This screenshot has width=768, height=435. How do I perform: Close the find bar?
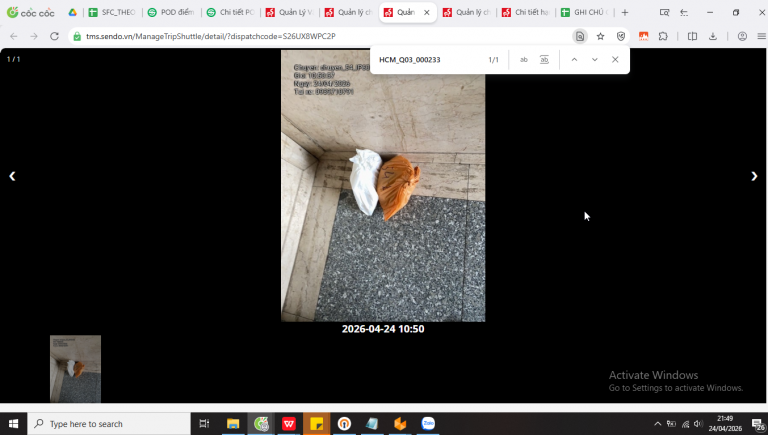point(615,60)
